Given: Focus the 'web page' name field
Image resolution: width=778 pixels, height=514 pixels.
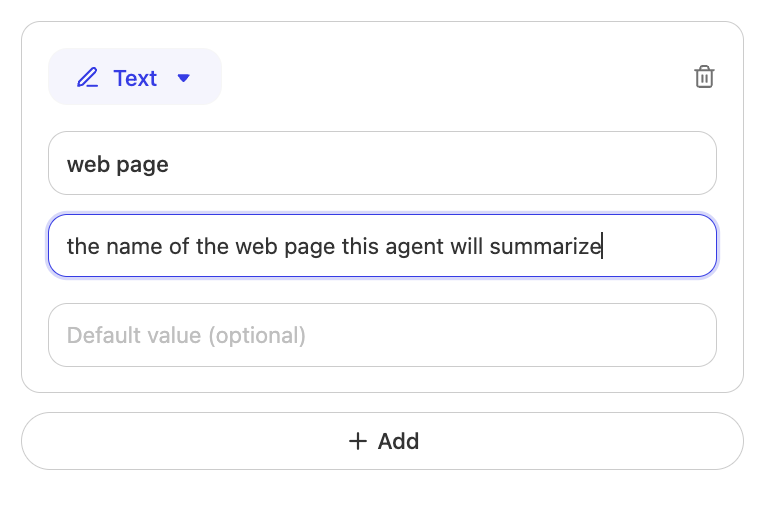Looking at the screenshot, I should point(382,163).
